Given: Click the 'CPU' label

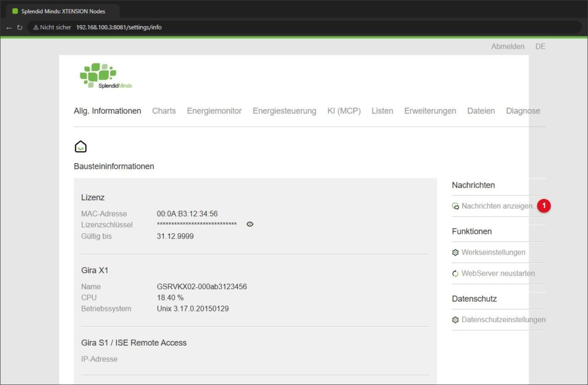Looking at the screenshot, I should [x=88, y=298].
